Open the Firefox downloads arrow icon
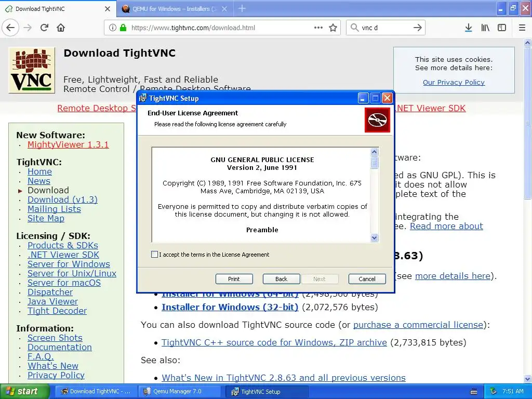The image size is (532, 399). point(468,28)
